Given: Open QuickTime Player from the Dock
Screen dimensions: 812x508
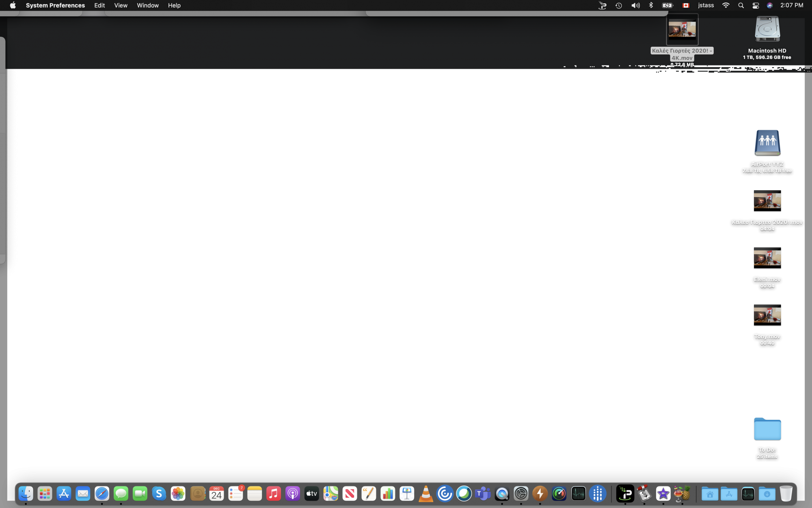Looking at the screenshot, I should coord(502,494).
